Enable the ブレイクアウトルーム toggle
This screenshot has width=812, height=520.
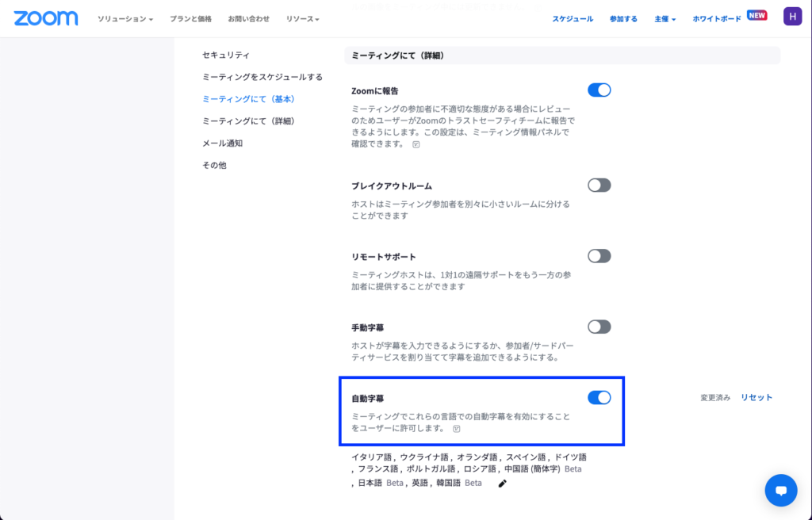tap(599, 185)
